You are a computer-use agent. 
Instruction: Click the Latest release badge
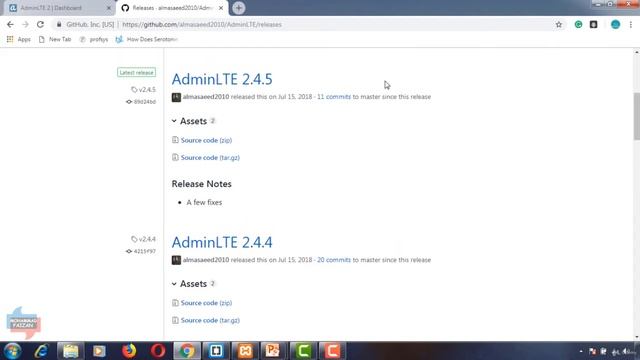pos(136,72)
